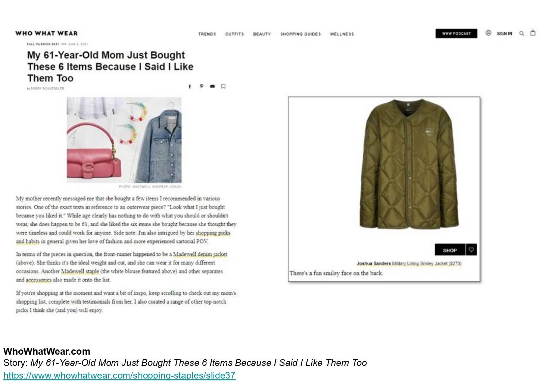The height and width of the screenshot is (392, 558).
Task: Go to the Beauty section
Action: click(x=262, y=34)
